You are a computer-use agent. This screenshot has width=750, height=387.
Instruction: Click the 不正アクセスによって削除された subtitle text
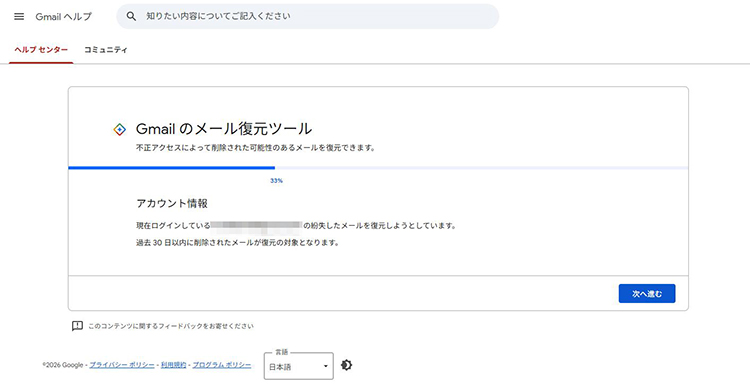(255, 148)
